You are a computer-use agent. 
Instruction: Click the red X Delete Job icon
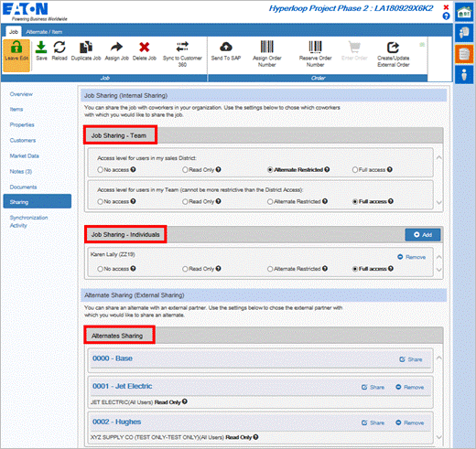pos(145,48)
